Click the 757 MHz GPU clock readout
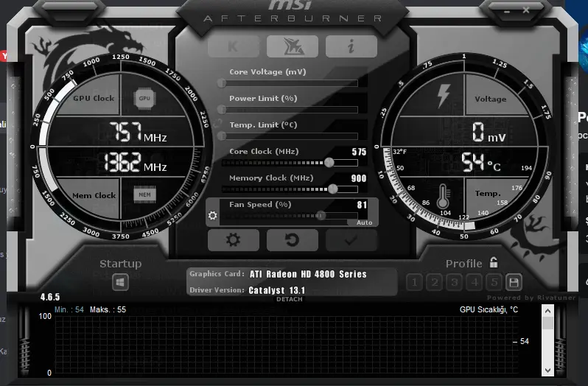 tap(138, 133)
